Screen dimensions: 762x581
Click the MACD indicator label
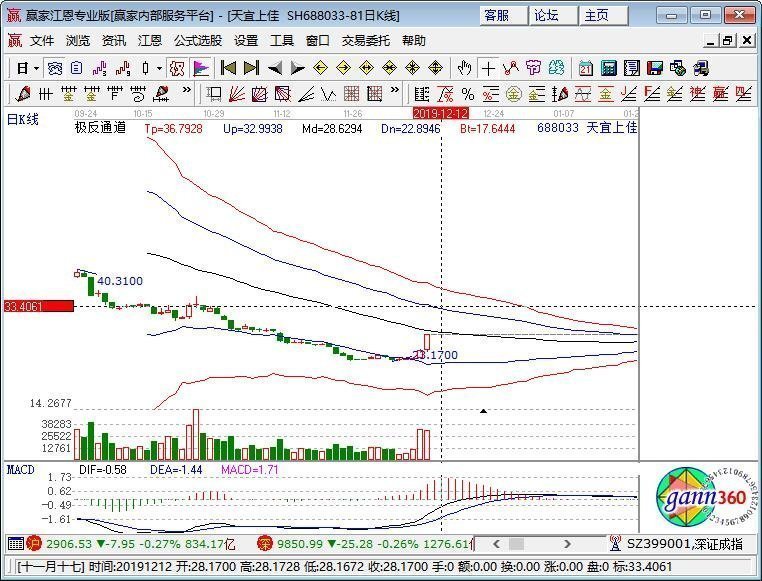point(20,470)
